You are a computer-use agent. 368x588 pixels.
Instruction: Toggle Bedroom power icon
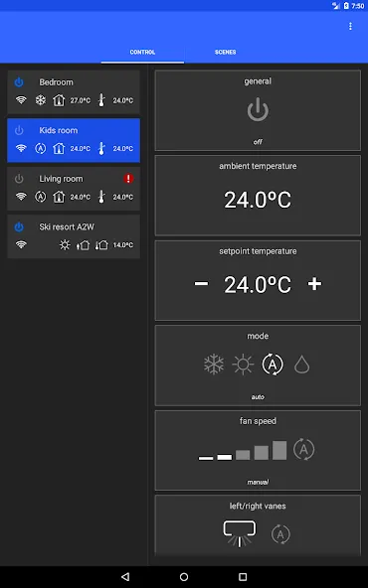(x=19, y=82)
